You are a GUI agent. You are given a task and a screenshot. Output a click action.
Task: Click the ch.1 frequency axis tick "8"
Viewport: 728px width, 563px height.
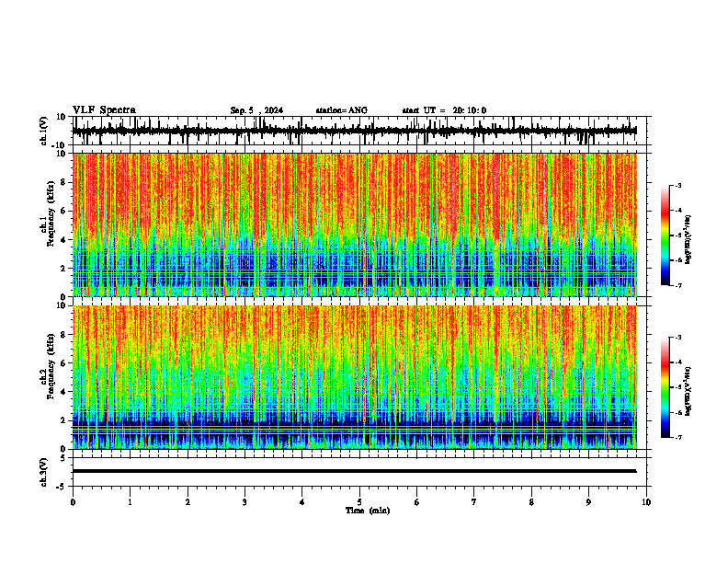click(63, 182)
